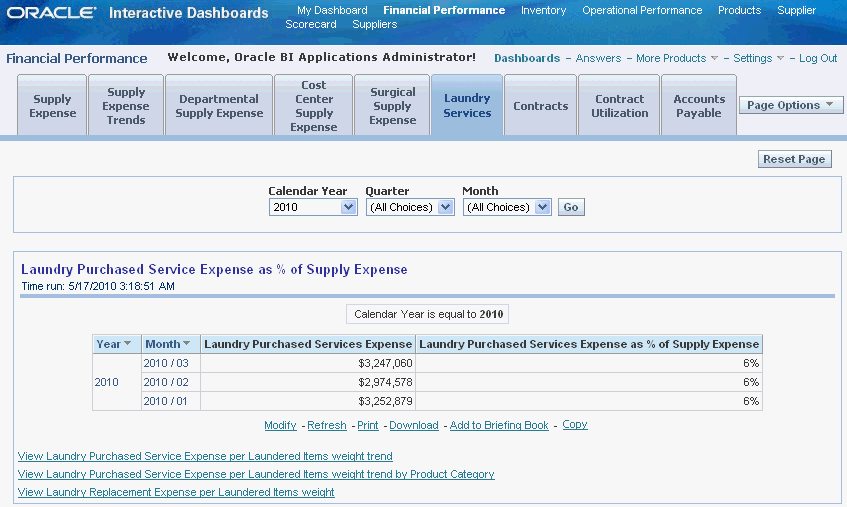Open the Quarter dropdown
847x507 pixels.
(410, 207)
